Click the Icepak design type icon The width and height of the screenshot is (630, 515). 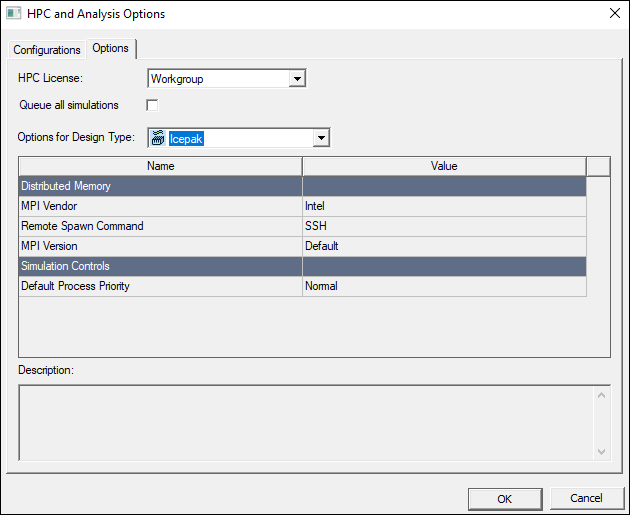click(x=158, y=138)
